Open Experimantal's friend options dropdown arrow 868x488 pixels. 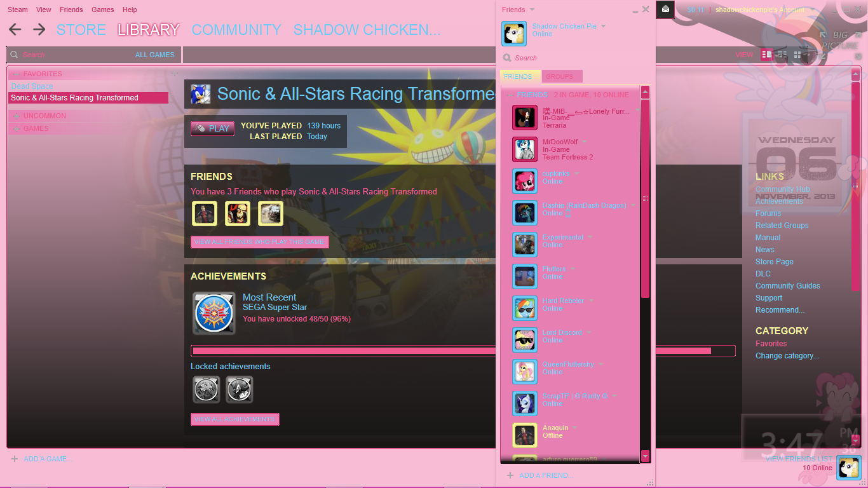590,237
